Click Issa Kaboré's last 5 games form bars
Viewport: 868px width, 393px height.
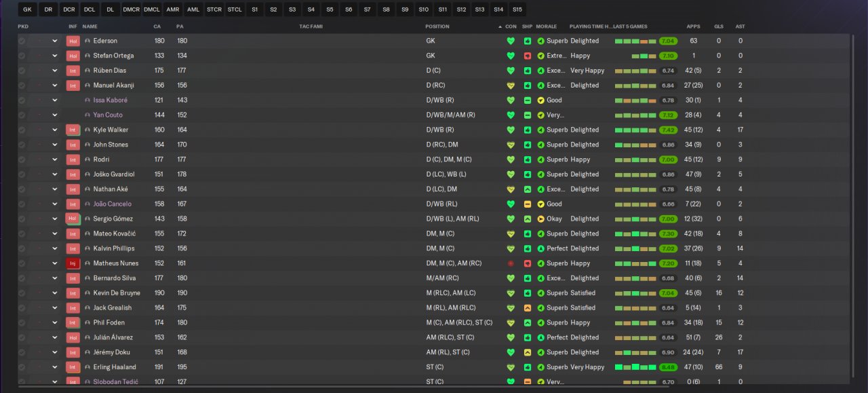click(x=635, y=100)
